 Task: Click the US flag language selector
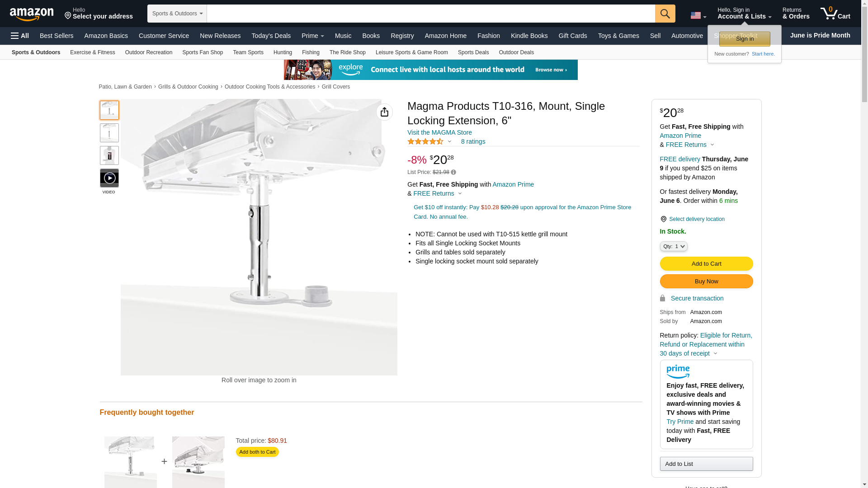pos(698,15)
